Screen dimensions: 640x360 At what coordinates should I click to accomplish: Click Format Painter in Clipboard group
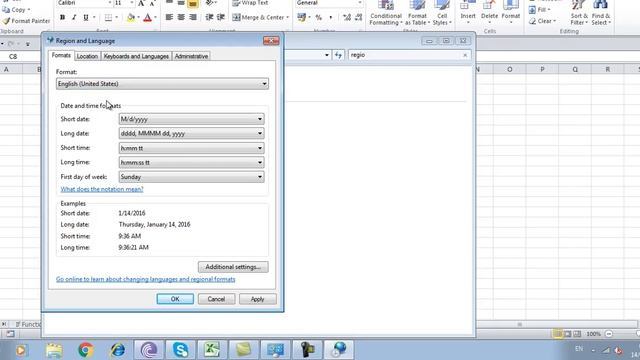(x=27, y=21)
